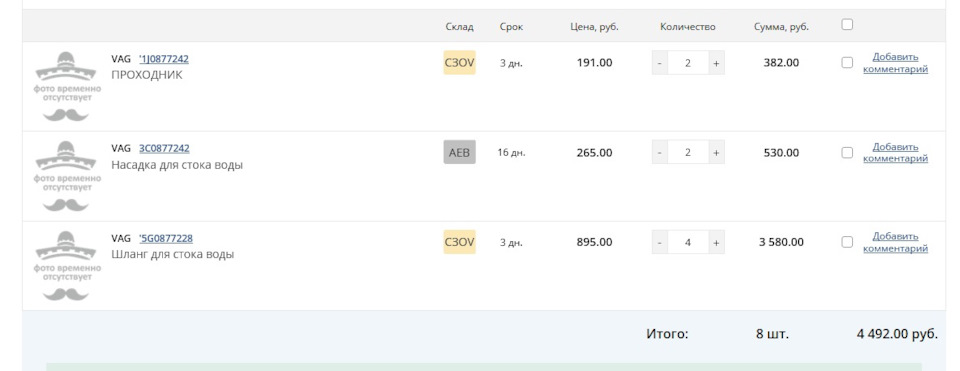Screen dimensions: 960x371
Task: Decrease quantity of 1J0877242 with minus
Action: [659, 62]
